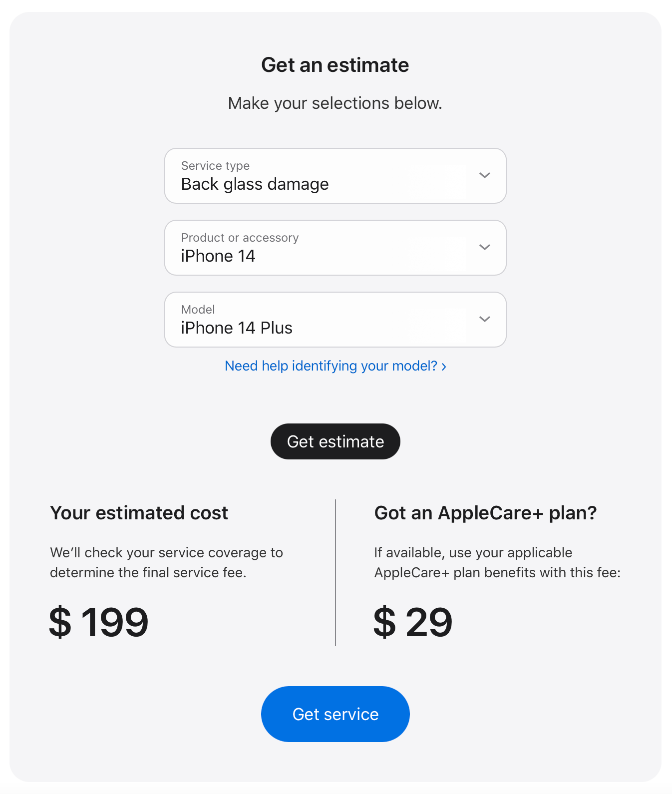
Task: Click the AppleCare+ plan benefits description text
Action: coord(497,562)
